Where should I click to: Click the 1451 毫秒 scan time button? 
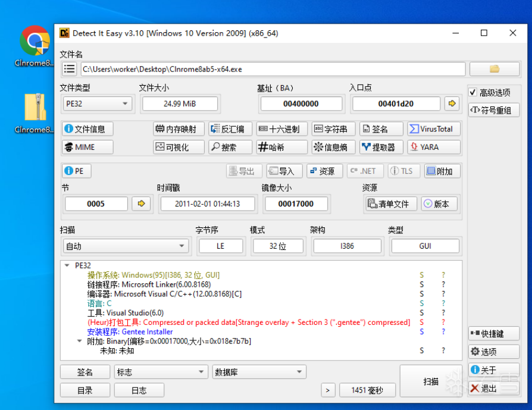[367, 390]
